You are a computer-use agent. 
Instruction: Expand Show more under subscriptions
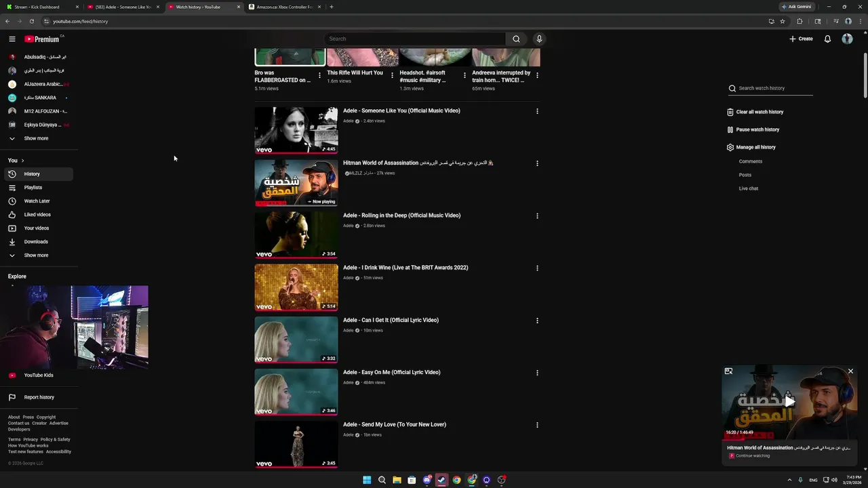(37, 138)
